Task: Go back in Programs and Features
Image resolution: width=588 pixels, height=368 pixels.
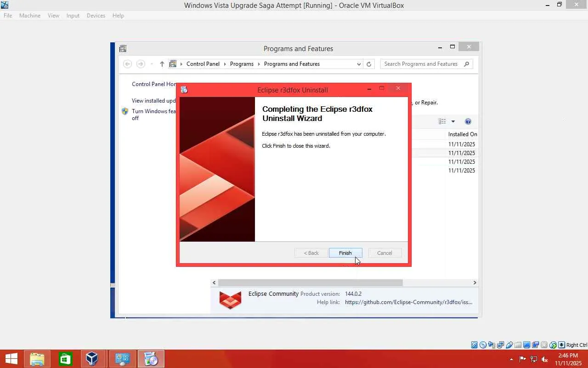Action: [x=128, y=64]
